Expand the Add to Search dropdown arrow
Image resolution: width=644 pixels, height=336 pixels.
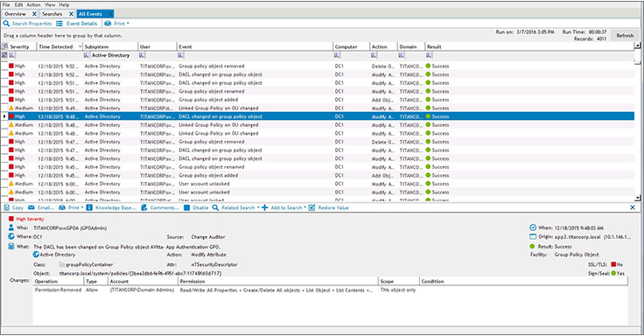coord(304,208)
